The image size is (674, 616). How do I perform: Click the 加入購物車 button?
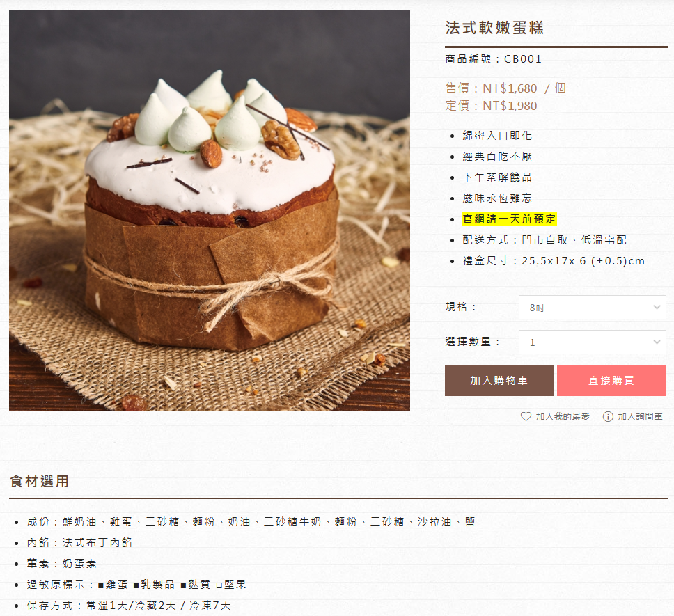499,380
